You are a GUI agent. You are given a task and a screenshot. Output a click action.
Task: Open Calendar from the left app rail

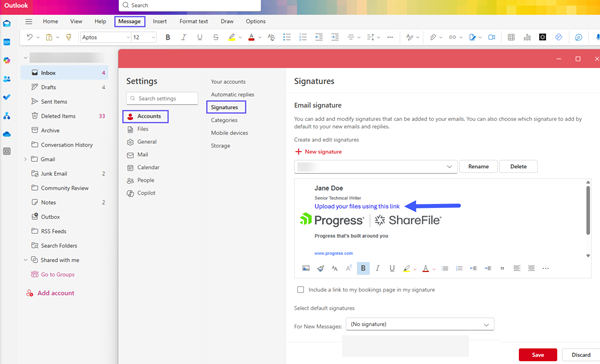(7, 42)
